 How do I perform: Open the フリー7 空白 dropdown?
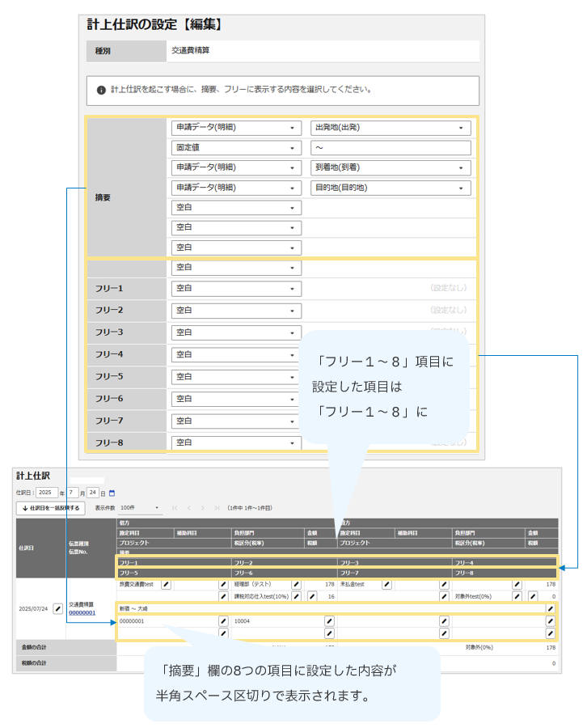coord(236,421)
